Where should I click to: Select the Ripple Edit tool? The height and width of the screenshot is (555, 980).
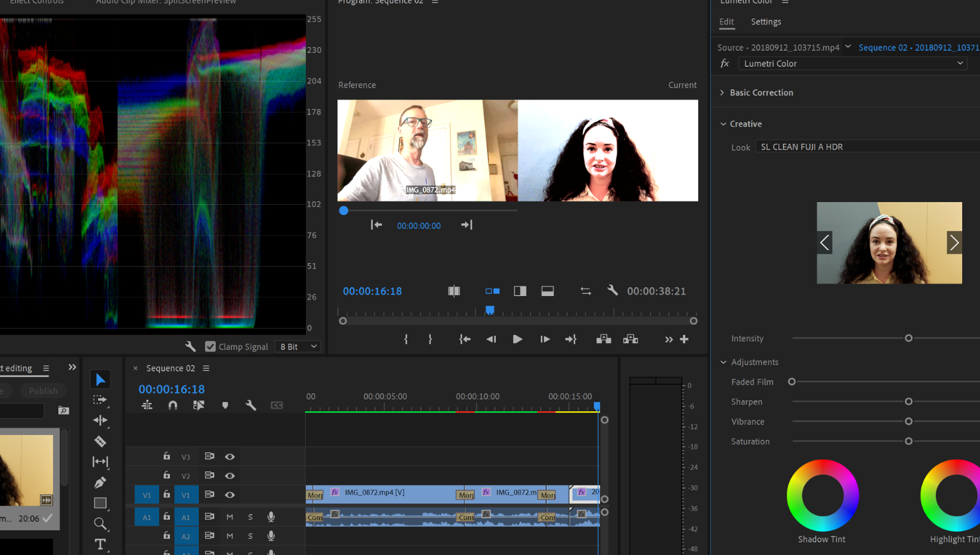coord(100,421)
